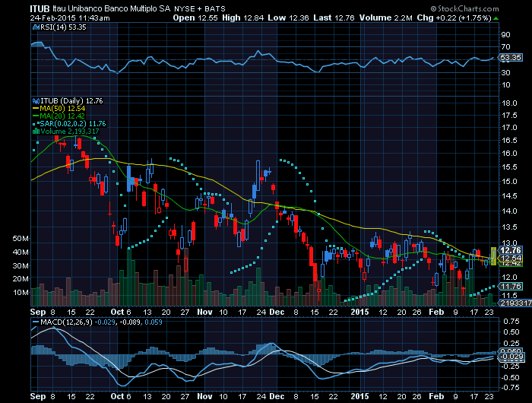
Task: Click the -0.029 MACD value tag
Action: click(x=511, y=357)
